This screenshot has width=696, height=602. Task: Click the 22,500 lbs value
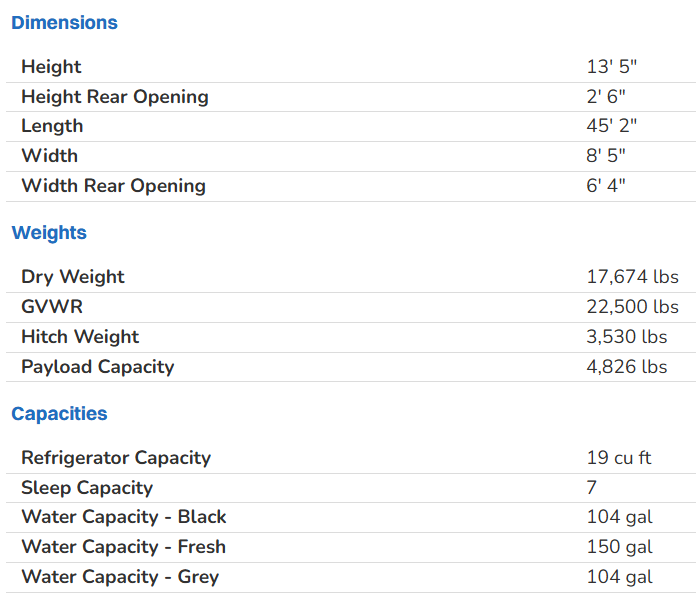632,306
